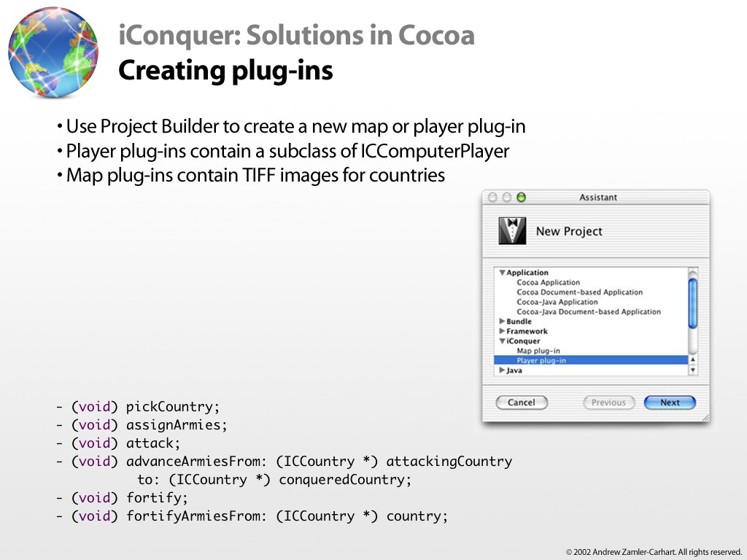Pick Cocoa-Java Document-based Application
This screenshot has height=560, width=747.
(588, 311)
